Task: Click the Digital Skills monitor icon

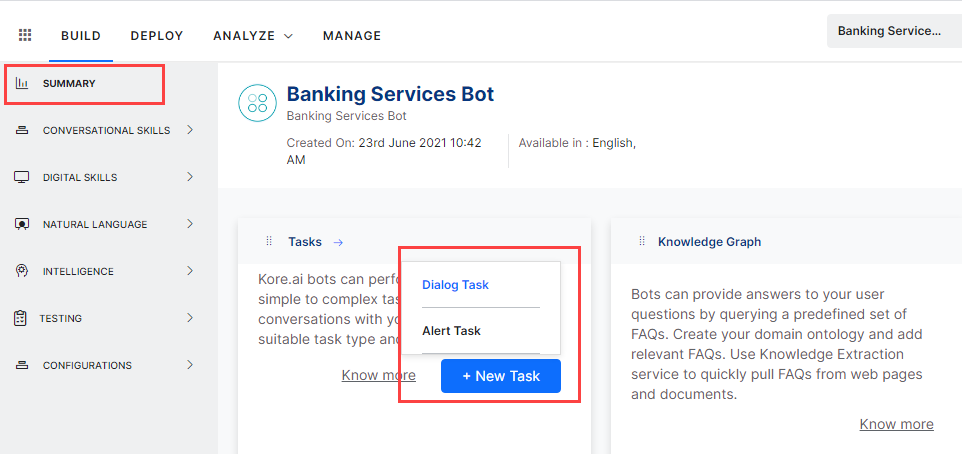Action: click(x=22, y=177)
